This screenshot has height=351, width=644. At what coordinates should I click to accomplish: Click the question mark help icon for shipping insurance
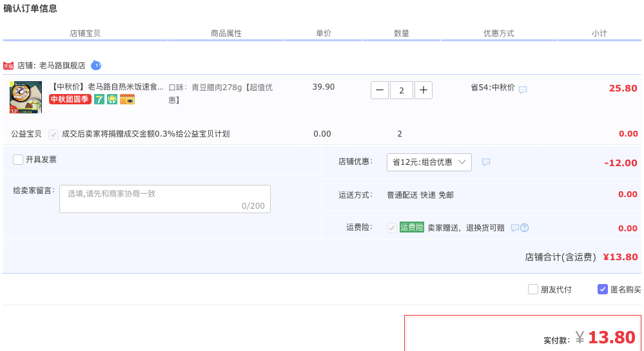pyautogui.click(x=525, y=228)
